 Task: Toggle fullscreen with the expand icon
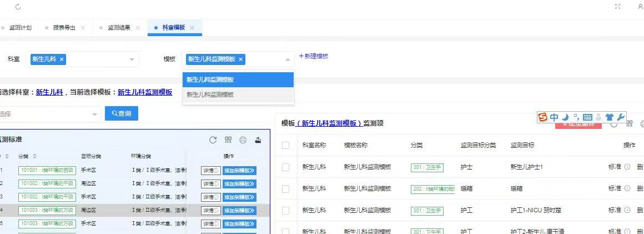617,7
